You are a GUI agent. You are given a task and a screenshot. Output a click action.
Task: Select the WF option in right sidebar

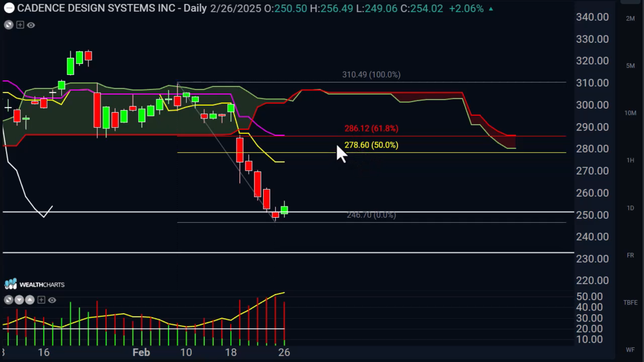coord(630,350)
